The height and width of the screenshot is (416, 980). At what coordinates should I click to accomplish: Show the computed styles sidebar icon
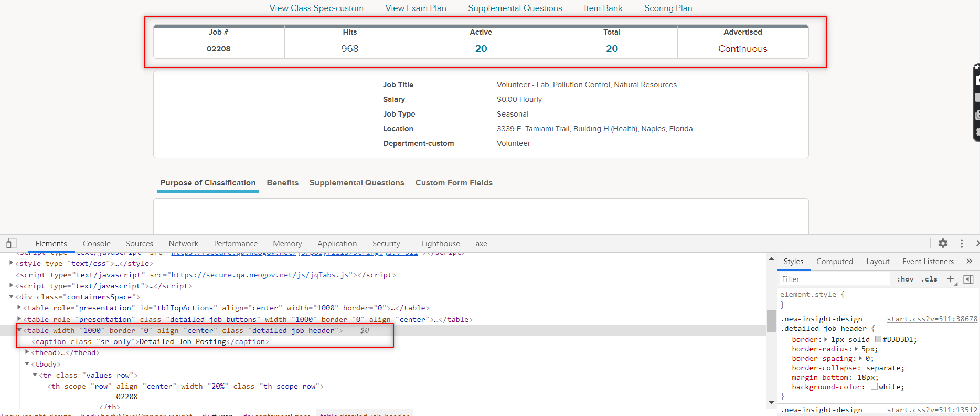tap(968, 279)
